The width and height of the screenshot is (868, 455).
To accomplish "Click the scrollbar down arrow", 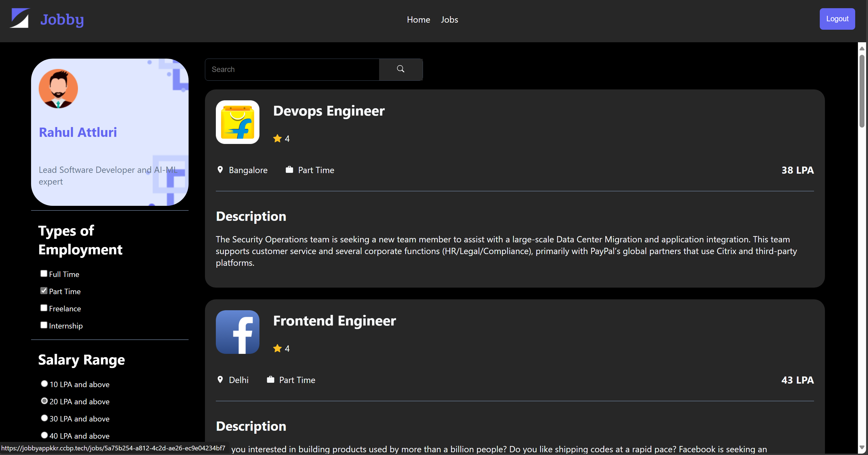I will [862, 448].
